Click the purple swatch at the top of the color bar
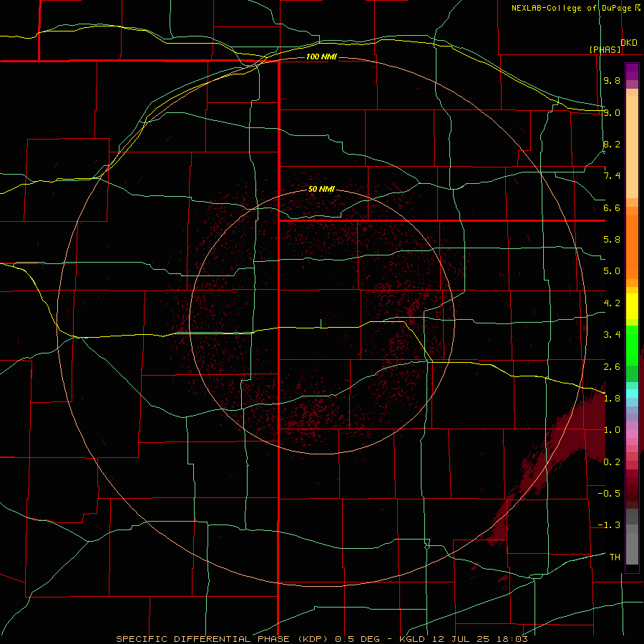644x644 pixels. 632,72
